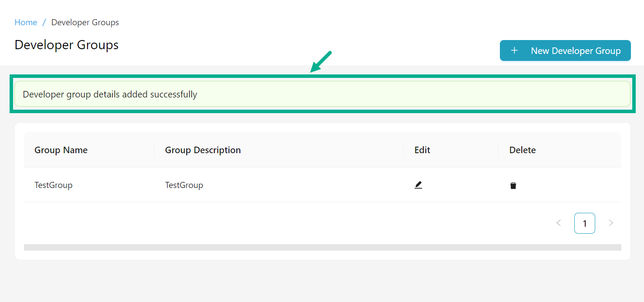The height and width of the screenshot is (302, 644).
Task: Click the Delete column header
Action: pos(522,150)
